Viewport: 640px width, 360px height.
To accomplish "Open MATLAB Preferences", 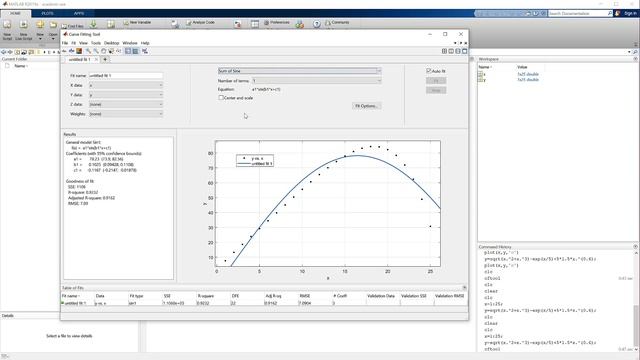I will pyautogui.click(x=277, y=22).
